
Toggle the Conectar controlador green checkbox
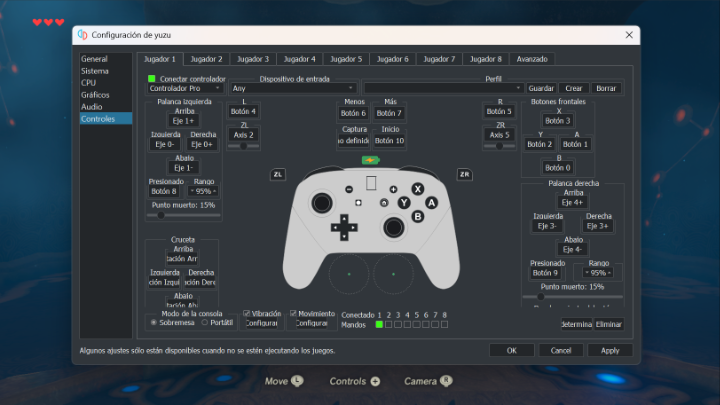click(152, 79)
